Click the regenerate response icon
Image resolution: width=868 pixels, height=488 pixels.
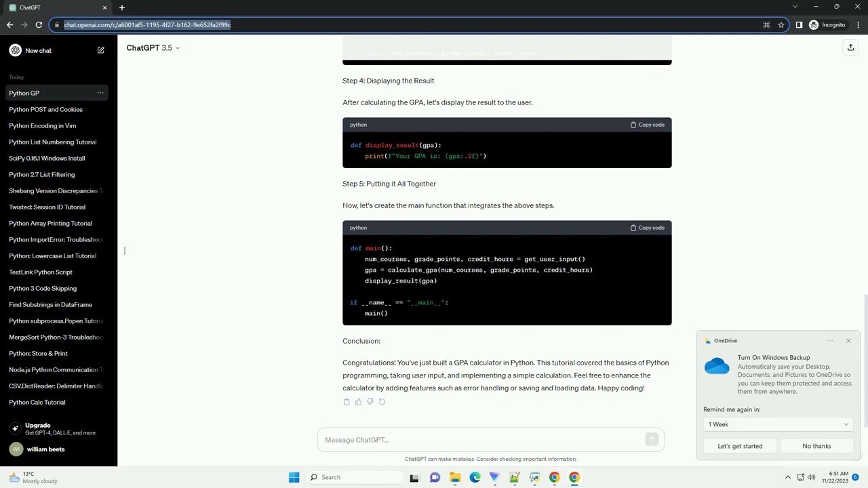(382, 402)
